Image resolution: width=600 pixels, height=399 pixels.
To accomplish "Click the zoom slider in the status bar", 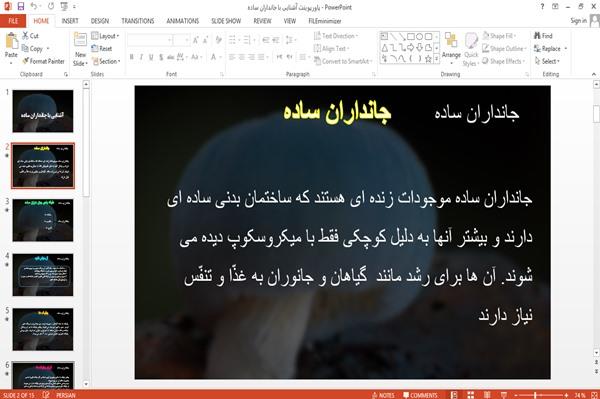I will tap(541, 395).
